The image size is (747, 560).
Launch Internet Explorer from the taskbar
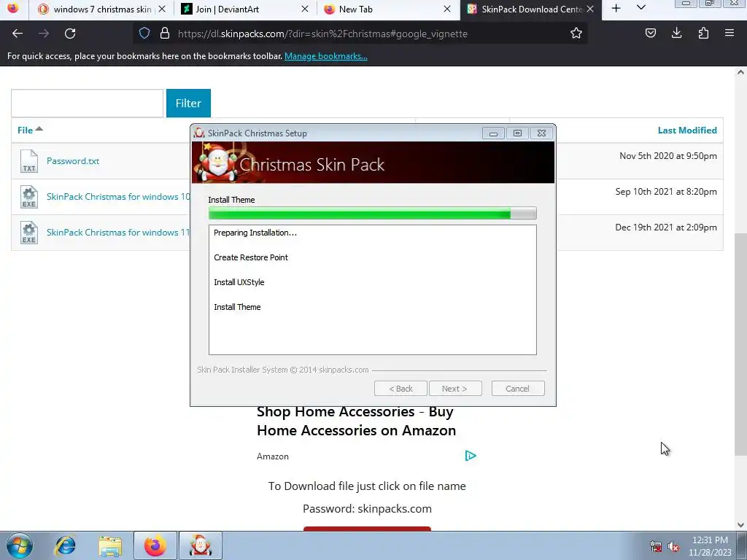tap(65, 545)
